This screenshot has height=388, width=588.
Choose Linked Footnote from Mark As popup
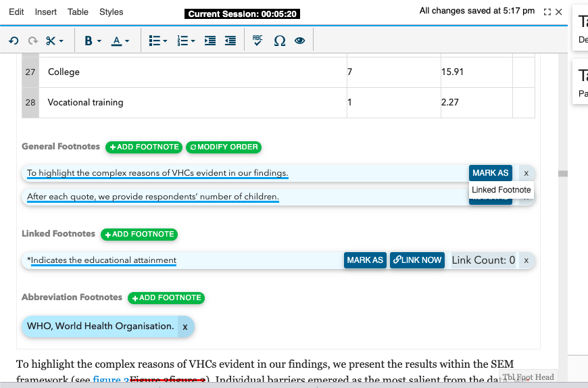point(501,190)
